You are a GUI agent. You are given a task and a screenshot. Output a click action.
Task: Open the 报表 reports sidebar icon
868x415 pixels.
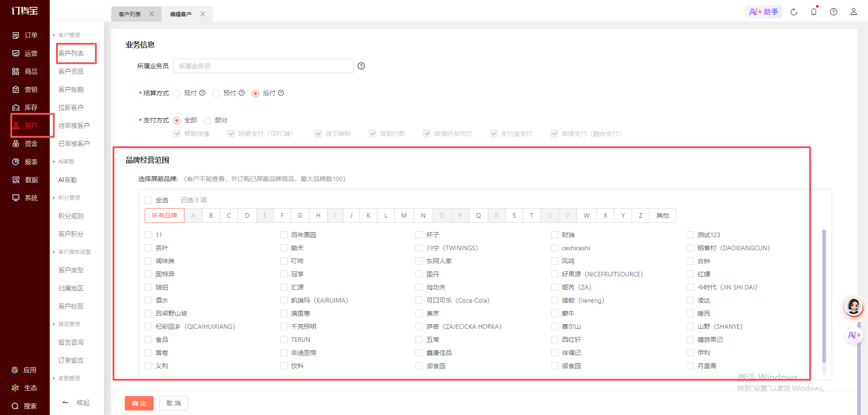[x=16, y=162]
